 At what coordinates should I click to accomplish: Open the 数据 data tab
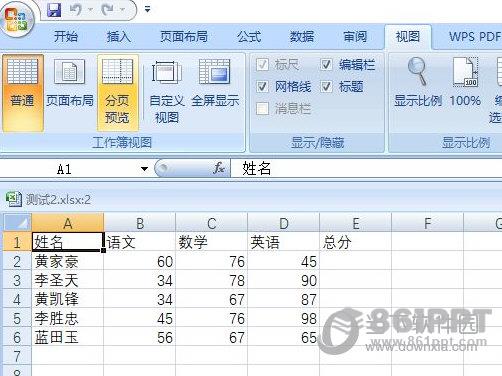pos(302,36)
